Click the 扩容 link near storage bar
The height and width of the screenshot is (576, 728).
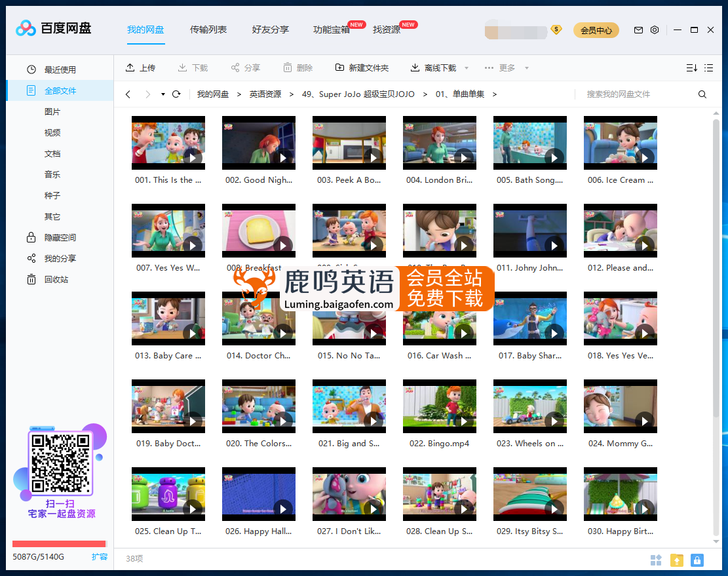(100, 557)
